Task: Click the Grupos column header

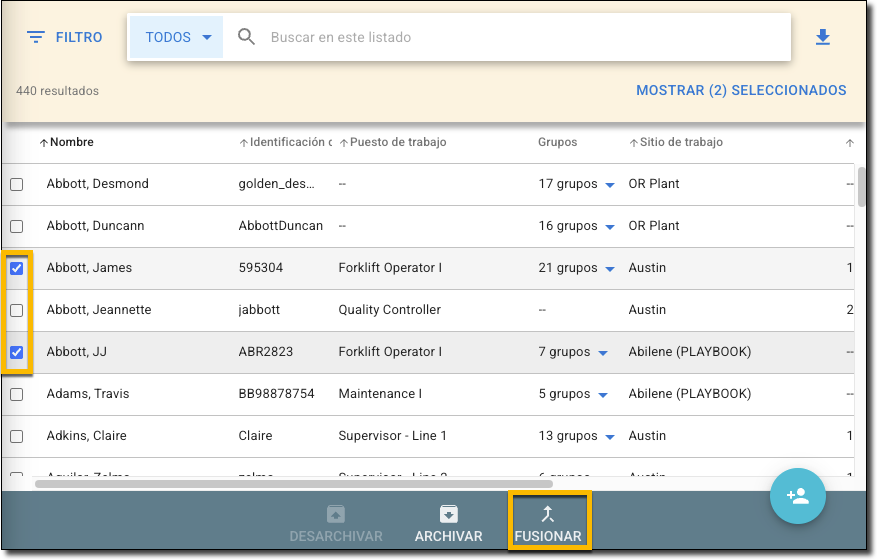Action: 557,142
